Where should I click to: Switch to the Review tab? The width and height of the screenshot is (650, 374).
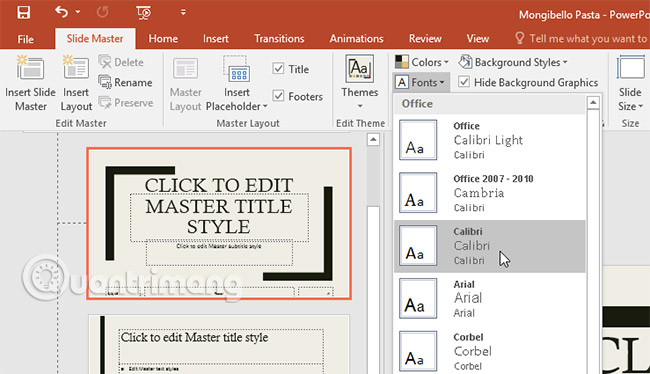point(425,39)
